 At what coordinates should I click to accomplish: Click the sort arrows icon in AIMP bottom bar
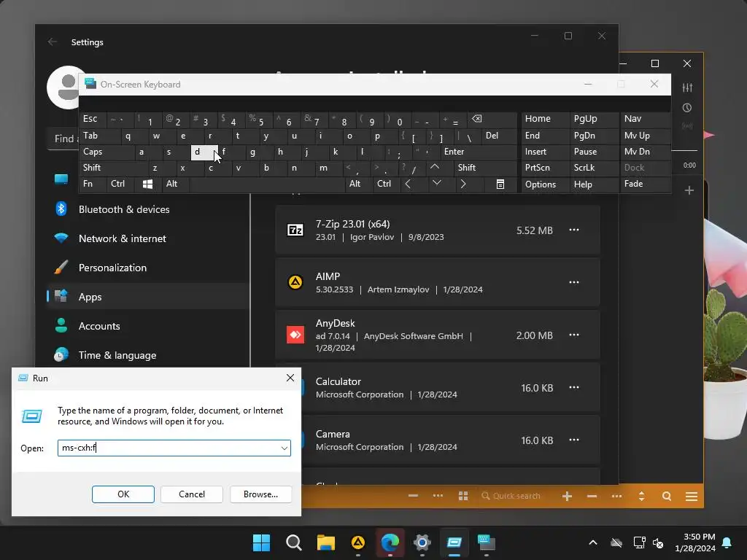642,496
